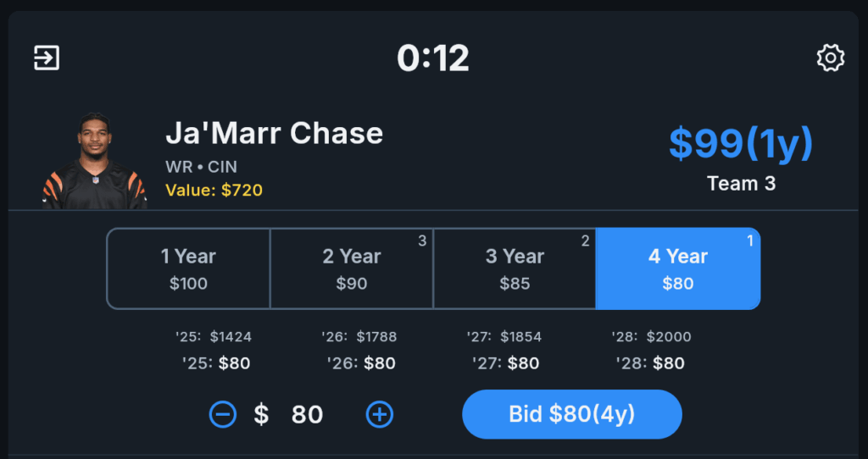
Task: View Ja'Marr Chase player photo
Action: tap(95, 161)
